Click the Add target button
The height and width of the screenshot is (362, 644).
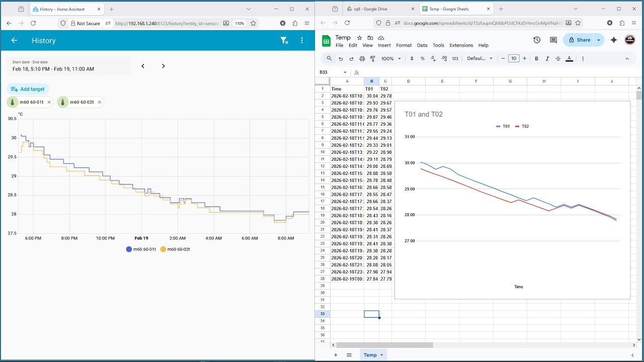[28, 89]
